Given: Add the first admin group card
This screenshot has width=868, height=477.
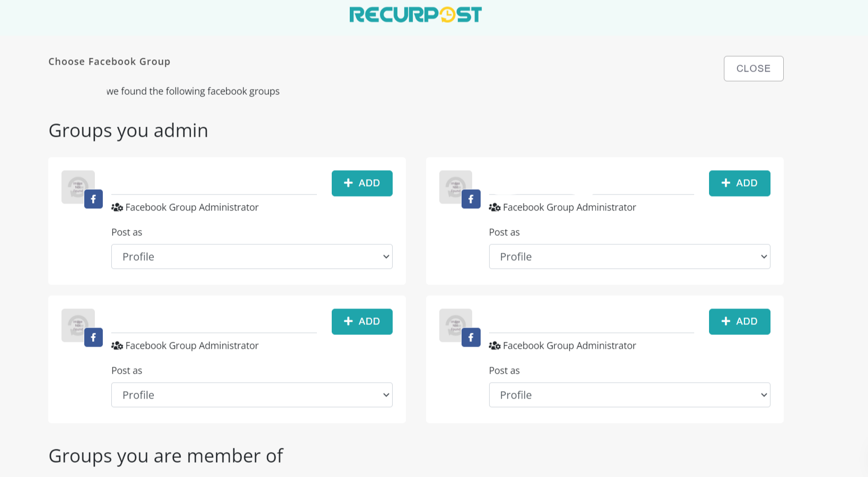Looking at the screenshot, I should (362, 183).
